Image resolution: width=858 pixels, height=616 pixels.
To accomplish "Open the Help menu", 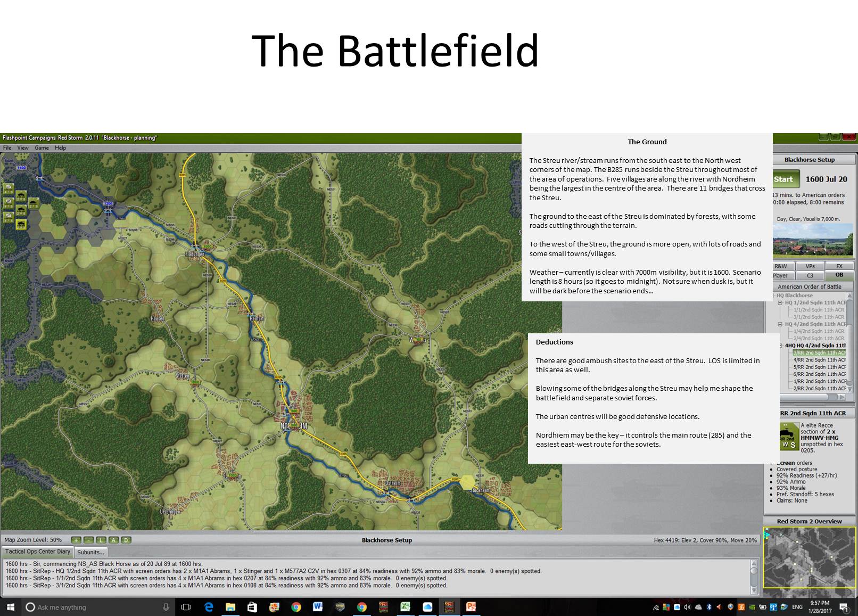I will [x=61, y=148].
